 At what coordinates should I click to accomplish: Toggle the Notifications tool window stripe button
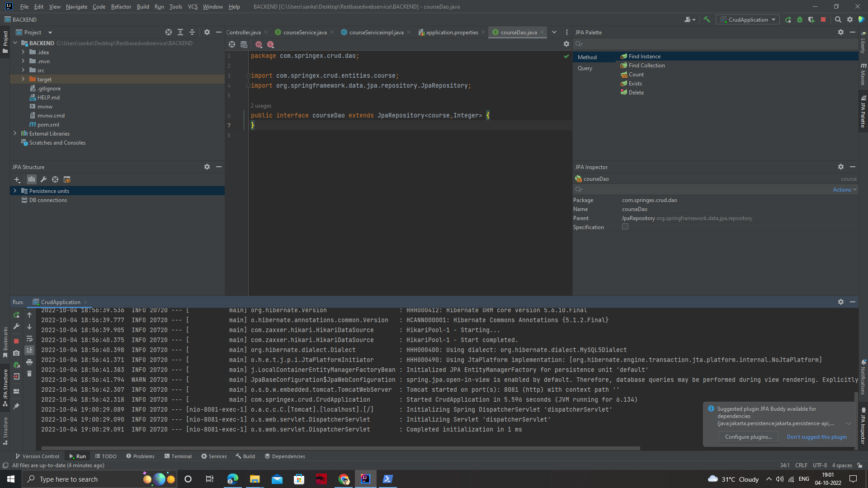(863, 377)
